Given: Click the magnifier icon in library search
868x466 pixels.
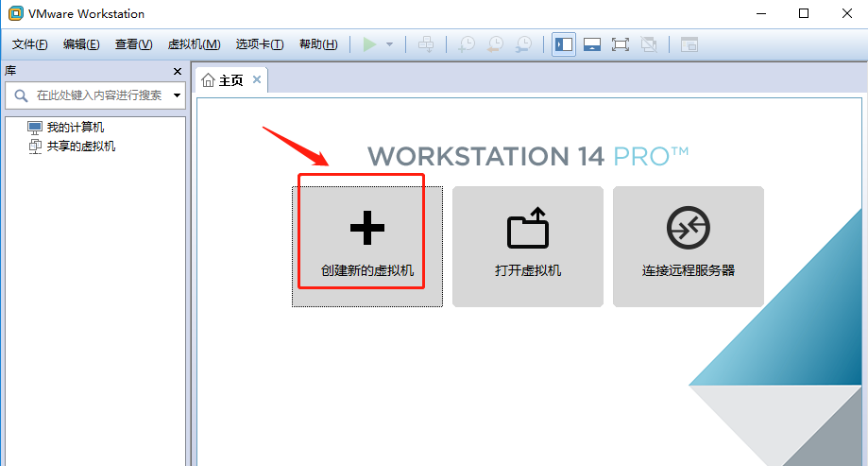Looking at the screenshot, I should click(21, 95).
